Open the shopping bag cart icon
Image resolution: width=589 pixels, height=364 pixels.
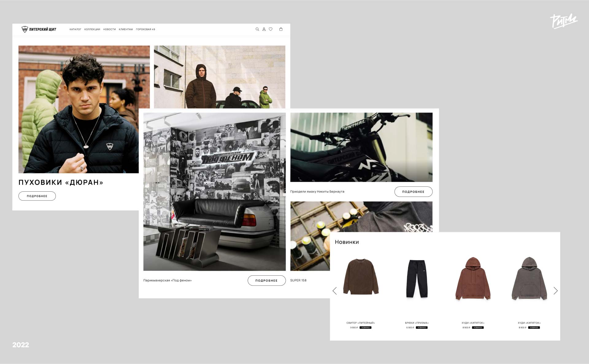(281, 29)
